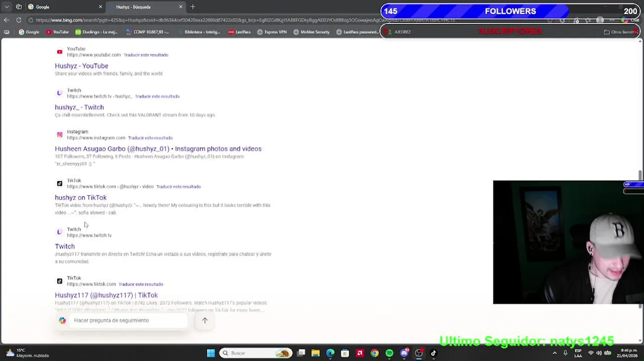Open a new browser tab

coord(193,7)
